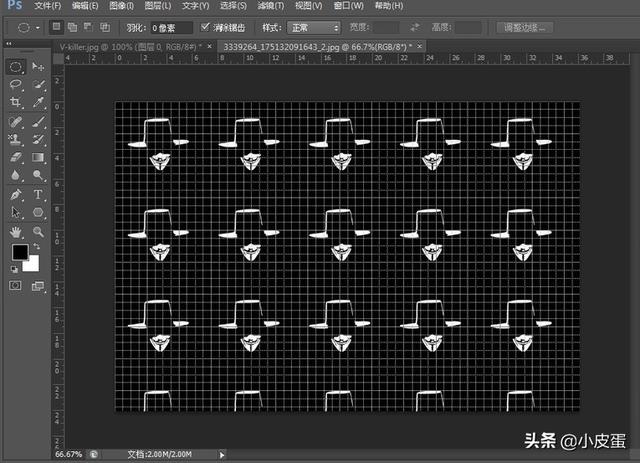Select the Blur tool
This screenshot has height=463, width=640.
tap(16, 175)
